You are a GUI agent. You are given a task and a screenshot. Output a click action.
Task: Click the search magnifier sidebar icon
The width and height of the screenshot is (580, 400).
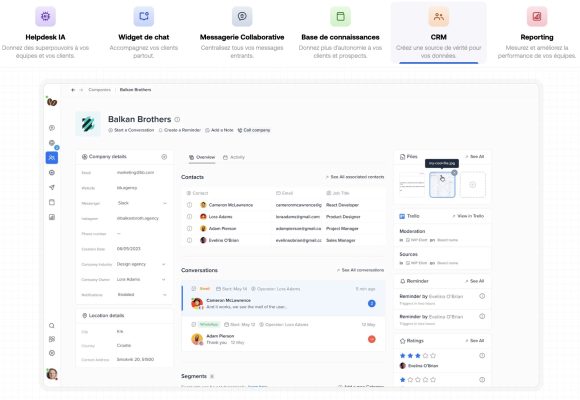pos(52,326)
